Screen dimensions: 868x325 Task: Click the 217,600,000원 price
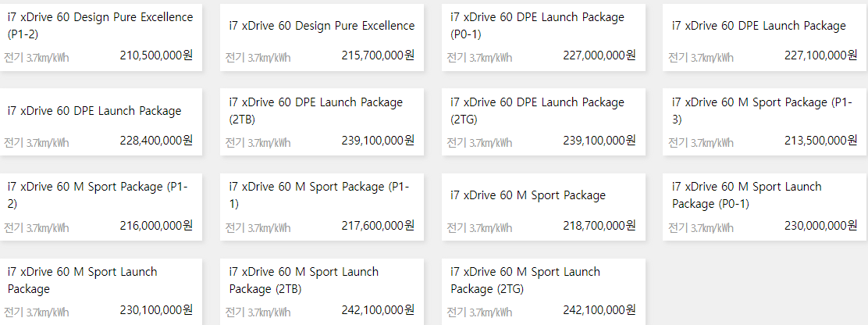pyautogui.click(x=378, y=225)
